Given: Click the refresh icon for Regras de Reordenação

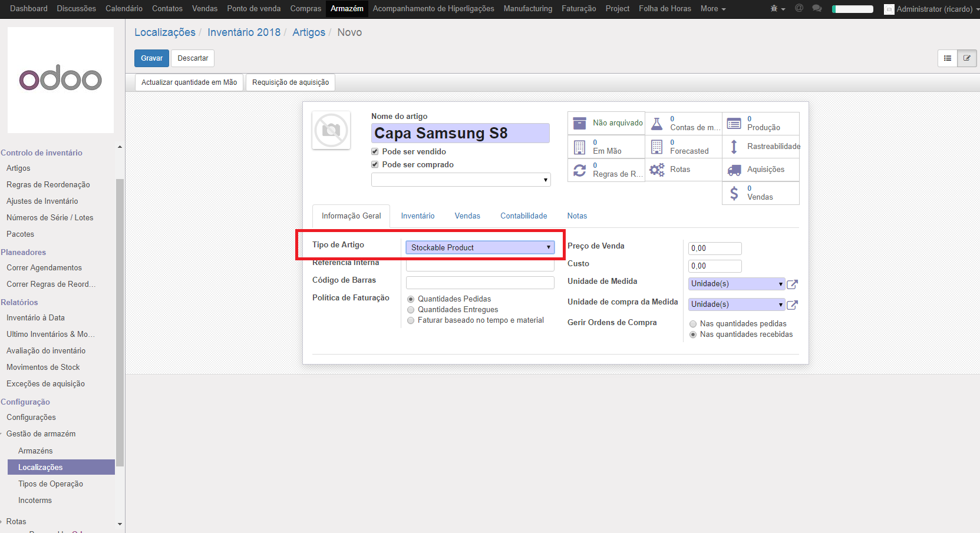Looking at the screenshot, I should click(580, 170).
